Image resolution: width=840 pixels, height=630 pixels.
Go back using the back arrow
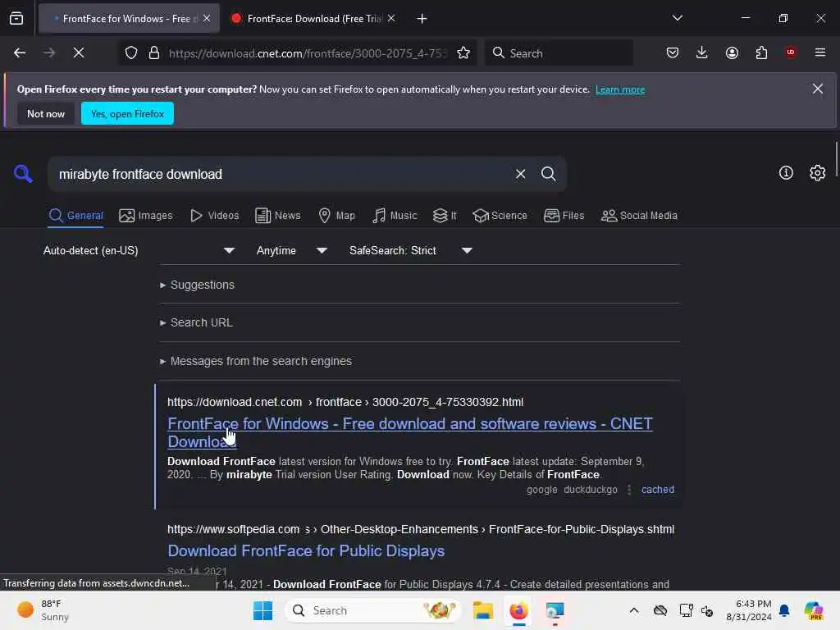[x=20, y=52]
